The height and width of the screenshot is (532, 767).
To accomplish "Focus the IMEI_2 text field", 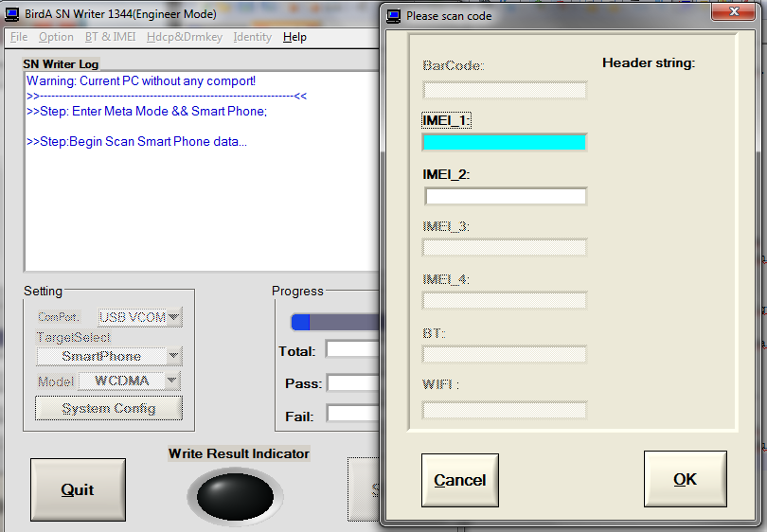I will (505, 197).
